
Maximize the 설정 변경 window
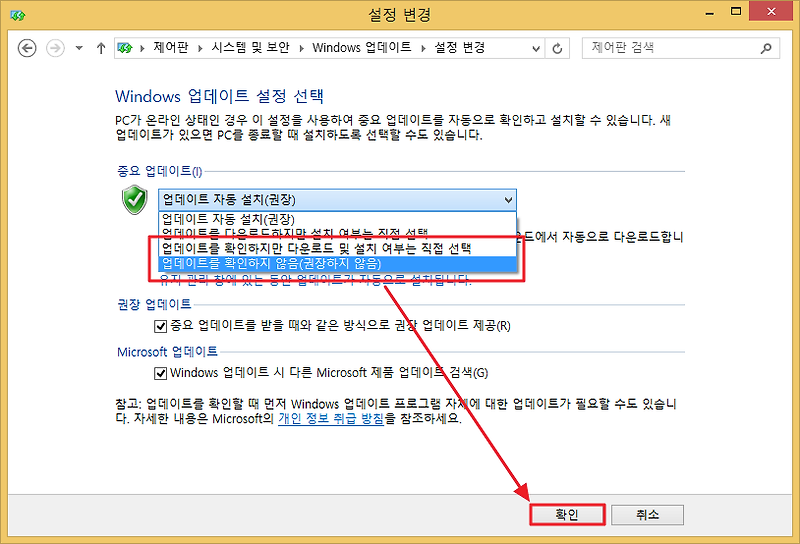[736, 11]
